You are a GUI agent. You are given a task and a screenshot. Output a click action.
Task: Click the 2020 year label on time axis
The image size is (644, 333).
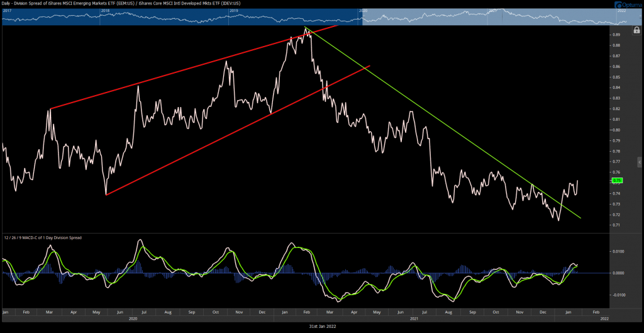pos(133,318)
